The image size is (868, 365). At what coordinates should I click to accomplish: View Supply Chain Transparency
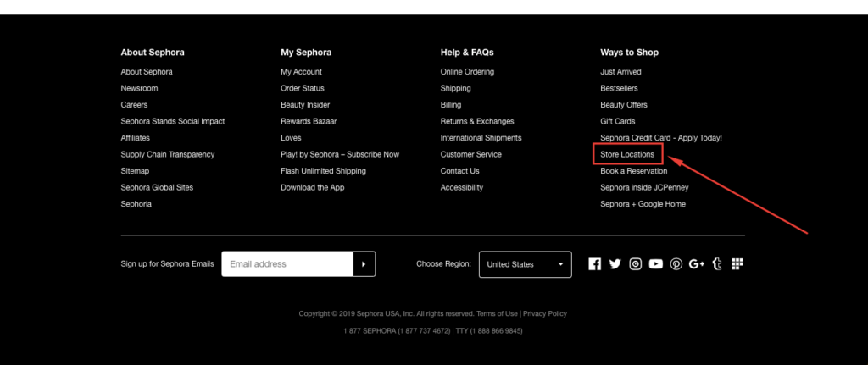(x=168, y=155)
